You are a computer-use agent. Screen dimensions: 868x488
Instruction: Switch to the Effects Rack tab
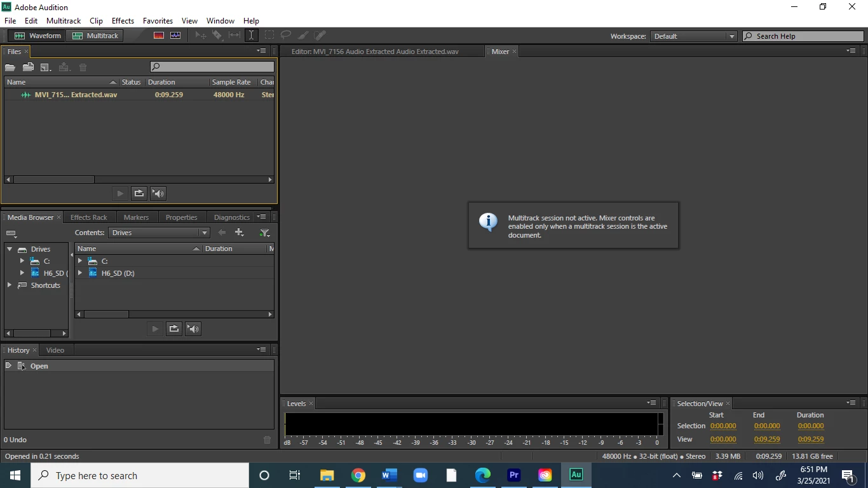pyautogui.click(x=89, y=217)
